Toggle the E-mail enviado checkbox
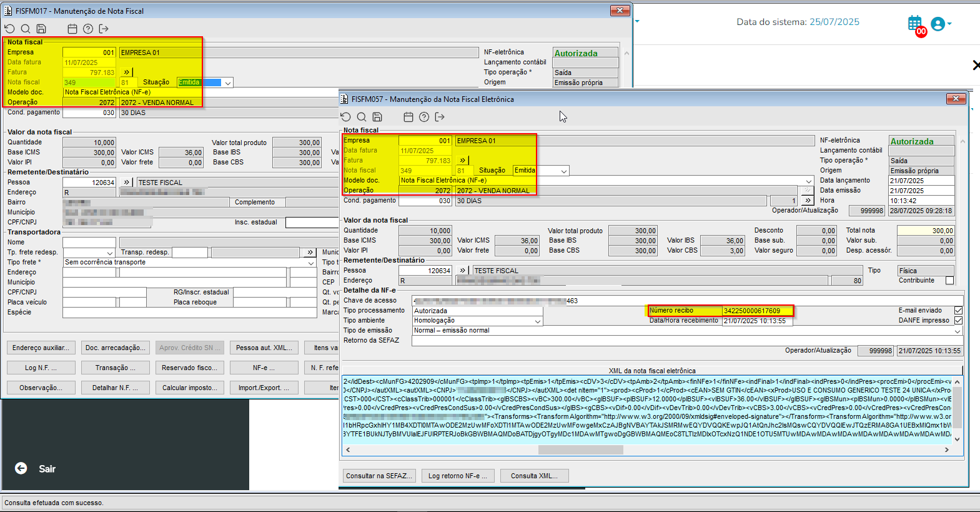The width and height of the screenshot is (980, 512). point(958,310)
